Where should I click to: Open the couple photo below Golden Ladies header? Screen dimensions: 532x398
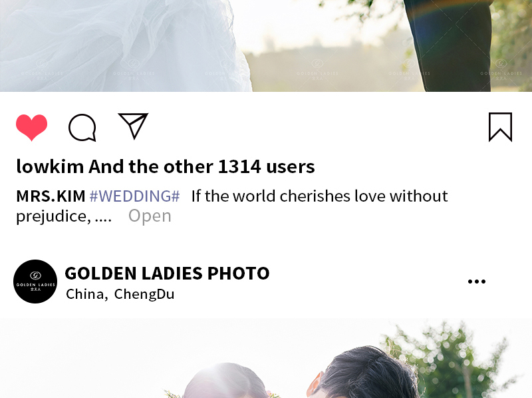(x=266, y=358)
